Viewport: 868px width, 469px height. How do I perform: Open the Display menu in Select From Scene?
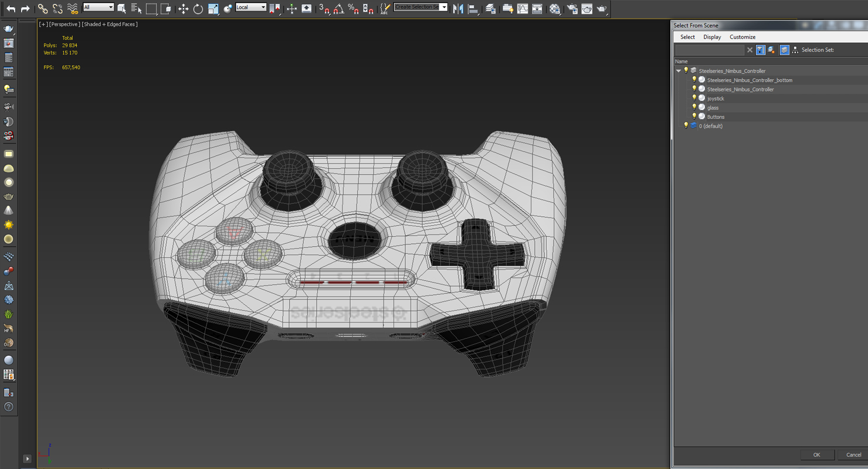click(x=712, y=37)
